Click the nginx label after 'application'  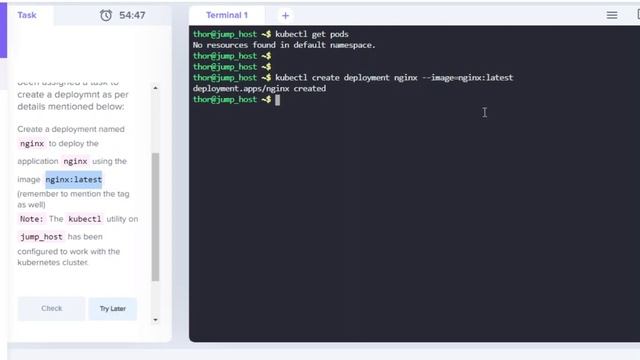pos(75,161)
